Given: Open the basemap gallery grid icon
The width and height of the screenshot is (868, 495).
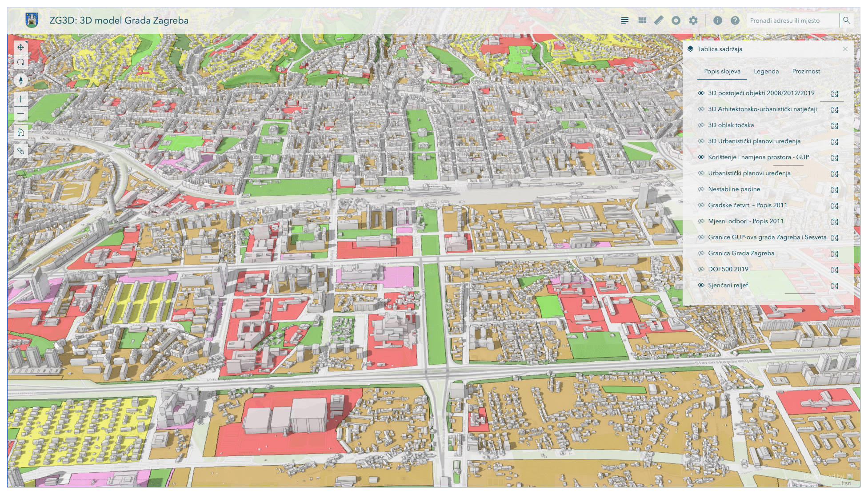Looking at the screenshot, I should coord(642,20).
